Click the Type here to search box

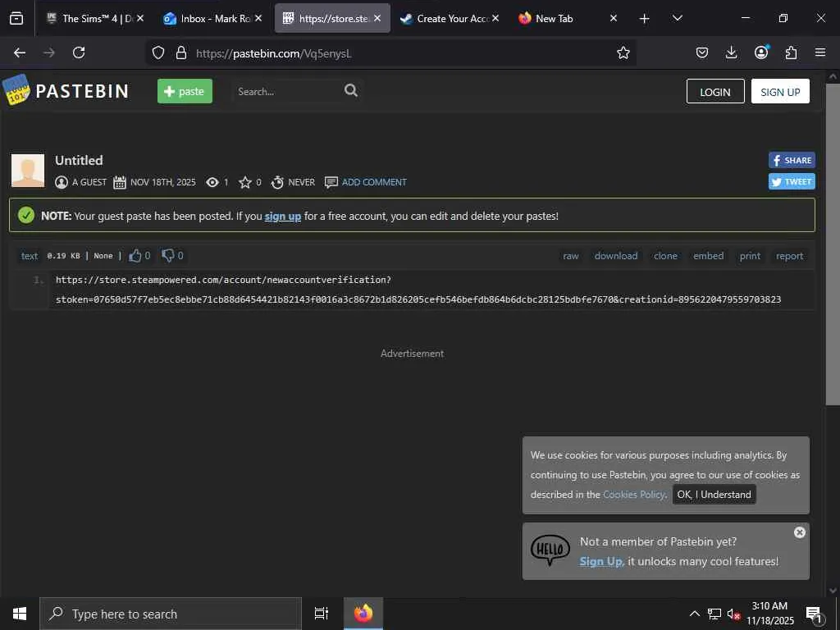(171, 614)
